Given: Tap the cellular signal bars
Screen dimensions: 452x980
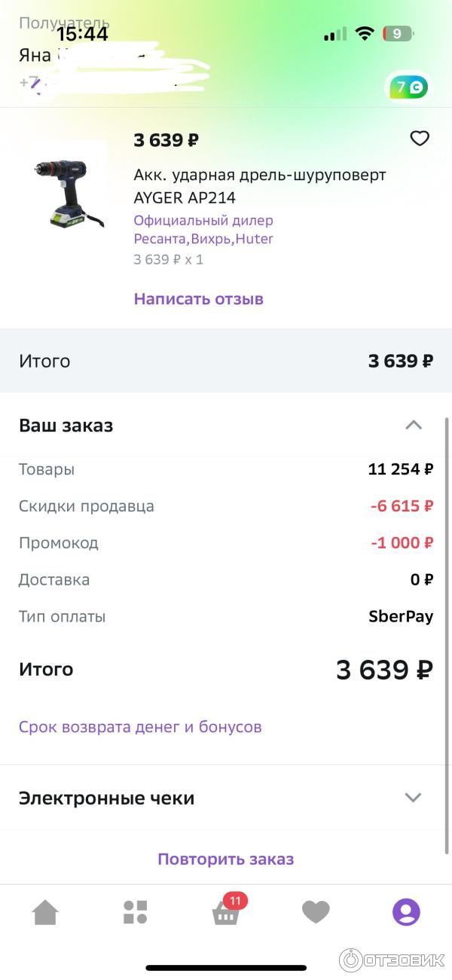Looking at the screenshot, I should click(x=334, y=33).
